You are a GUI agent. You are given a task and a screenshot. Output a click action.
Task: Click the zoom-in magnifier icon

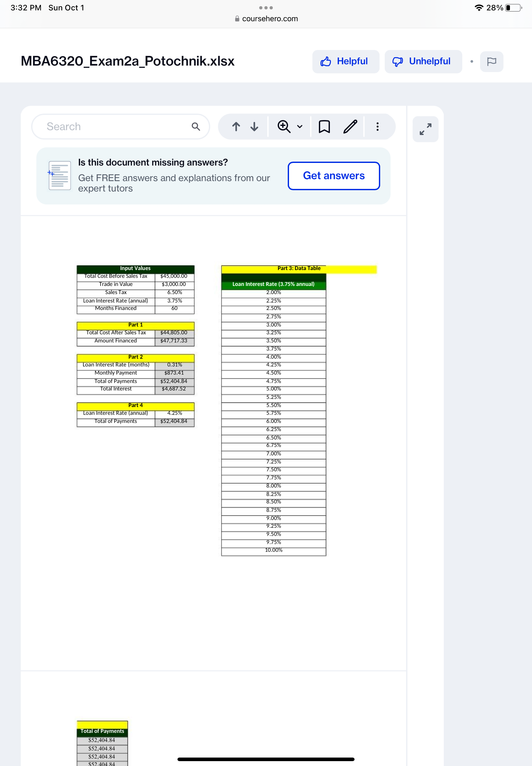coord(284,126)
